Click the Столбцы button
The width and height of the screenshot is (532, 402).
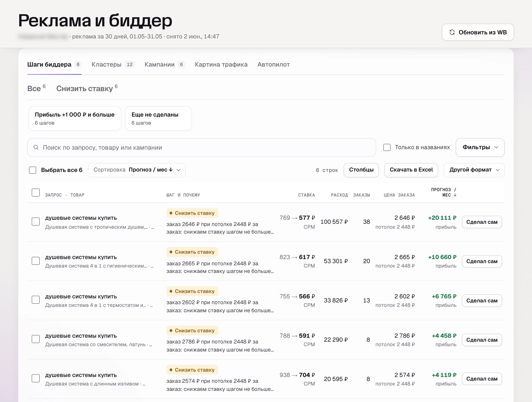coord(361,170)
